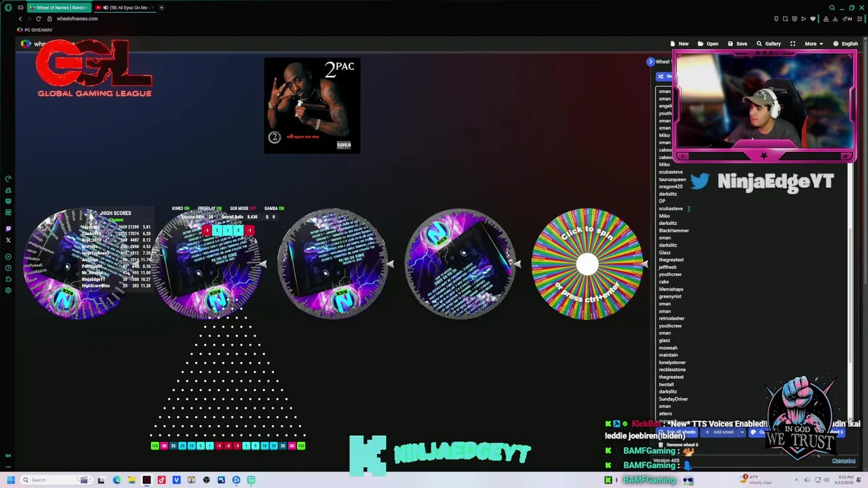The height and width of the screenshot is (488, 868).
Task: Open the browser account profile icon
Action: click(x=825, y=19)
